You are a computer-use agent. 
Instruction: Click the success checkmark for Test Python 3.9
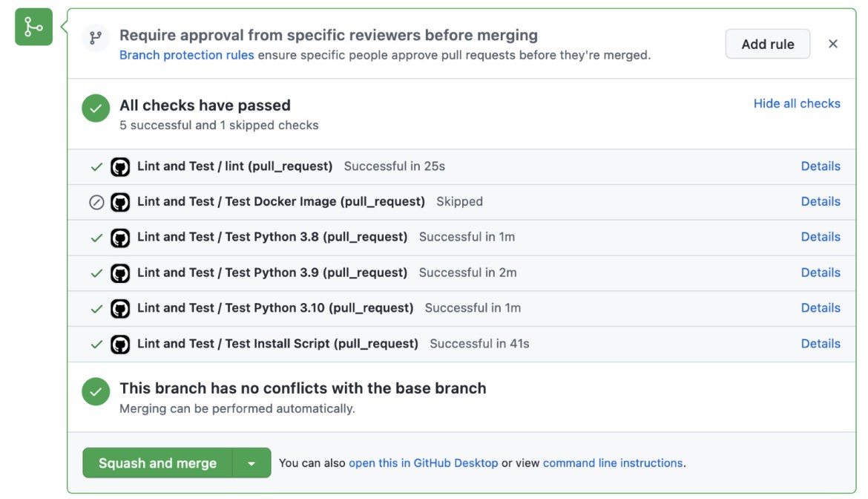(96, 273)
